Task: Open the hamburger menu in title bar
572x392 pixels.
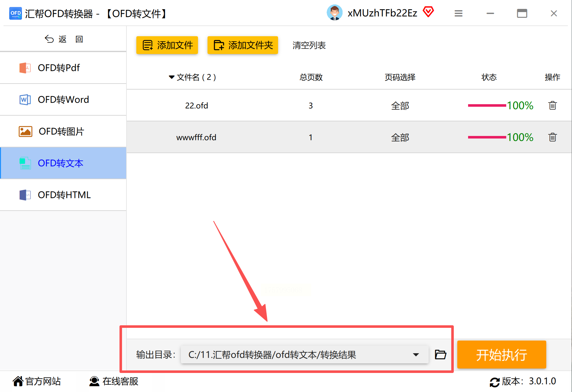Action: pyautogui.click(x=458, y=13)
